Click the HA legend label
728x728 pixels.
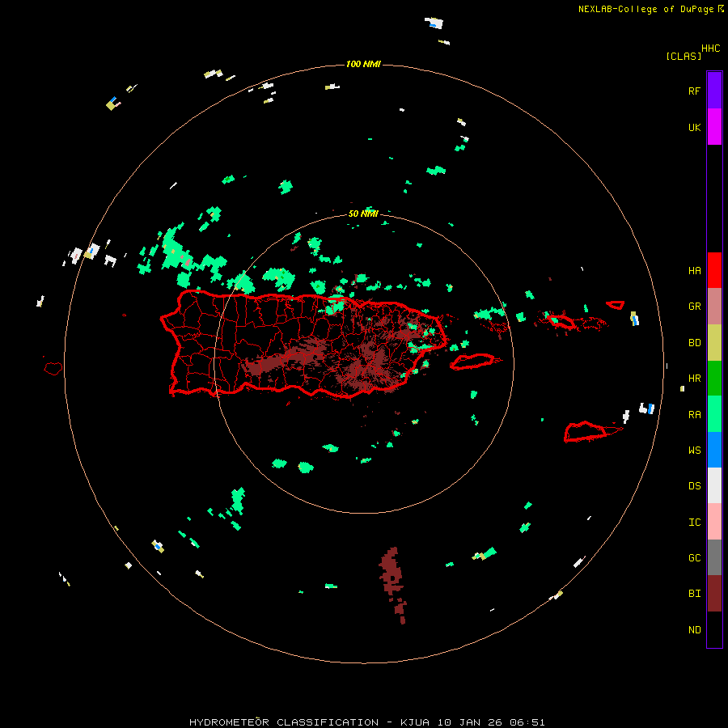694,270
